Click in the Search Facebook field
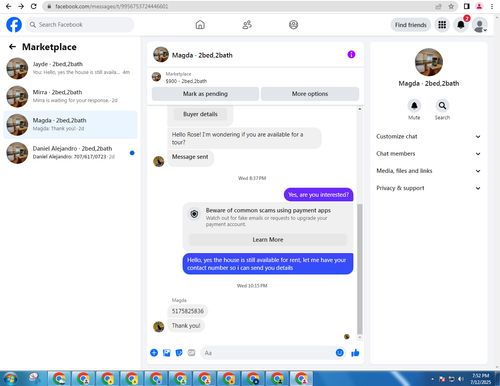The width and height of the screenshot is (500, 386). point(80,25)
